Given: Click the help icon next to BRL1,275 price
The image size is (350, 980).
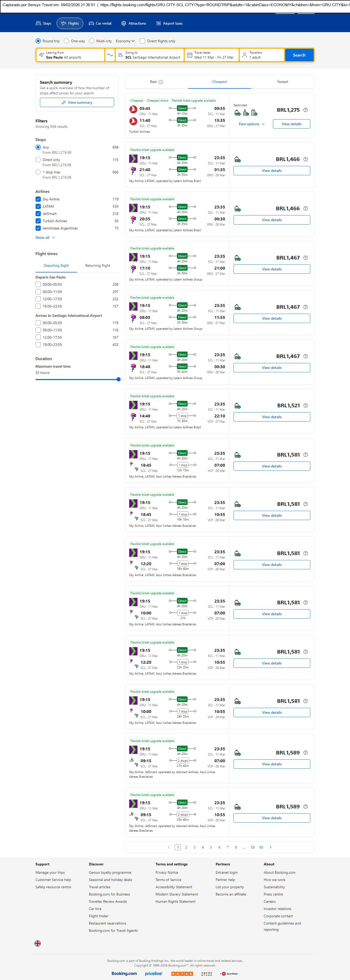Looking at the screenshot, I should [305, 110].
